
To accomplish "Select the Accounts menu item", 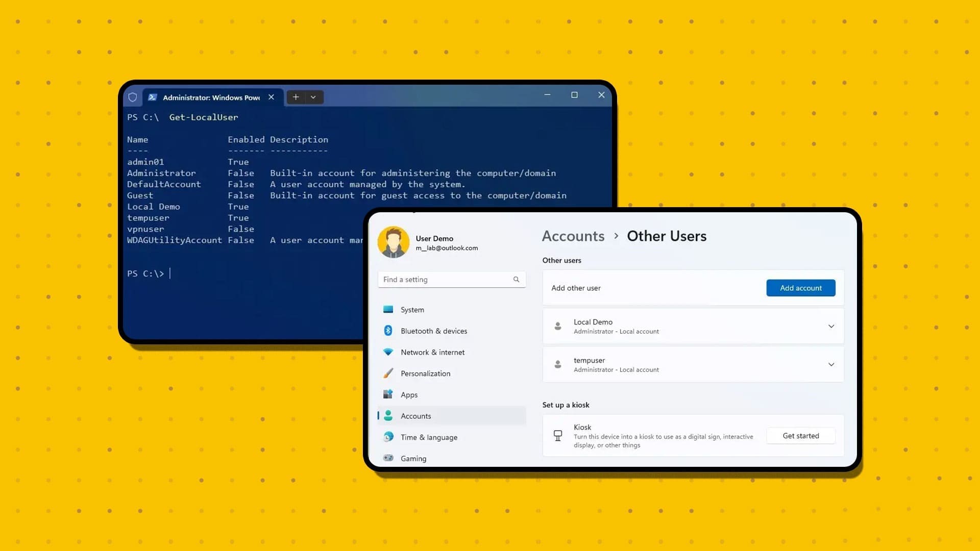I will click(416, 416).
